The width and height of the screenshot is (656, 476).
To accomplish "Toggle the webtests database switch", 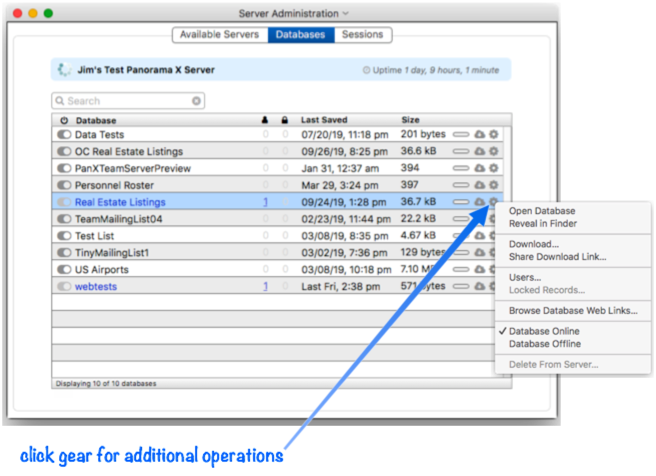I will coord(64,287).
